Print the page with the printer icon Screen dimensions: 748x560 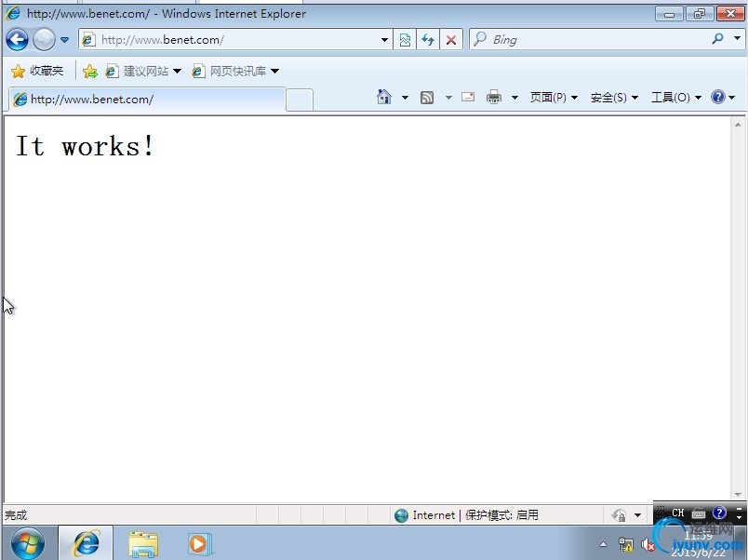pos(494,97)
